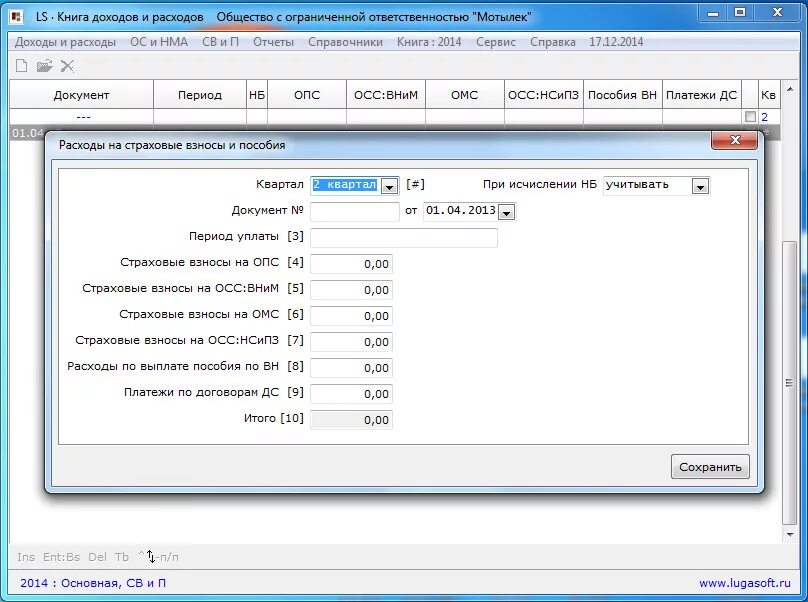Click the Страховые взносы на ОСС:НСиПЗ field
The width and height of the screenshot is (808, 602).
click(x=351, y=342)
